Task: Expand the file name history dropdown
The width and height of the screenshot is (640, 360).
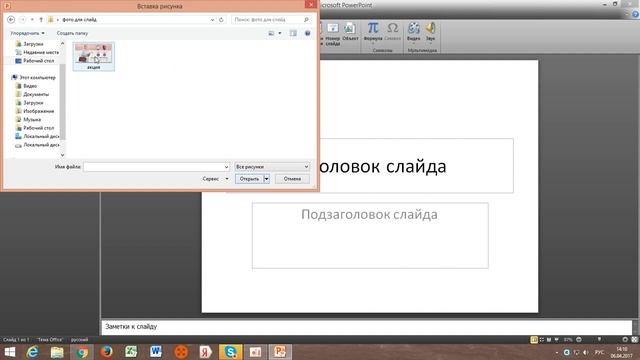Action: point(226,167)
